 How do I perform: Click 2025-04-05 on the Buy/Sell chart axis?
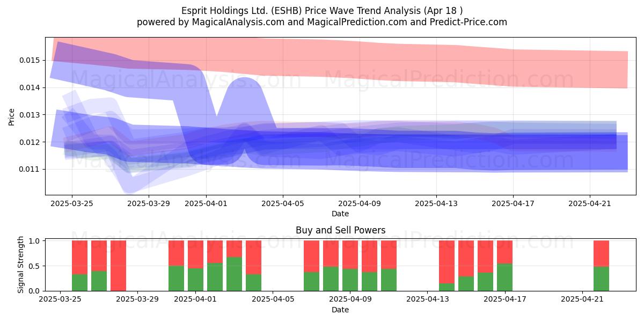coord(273,300)
